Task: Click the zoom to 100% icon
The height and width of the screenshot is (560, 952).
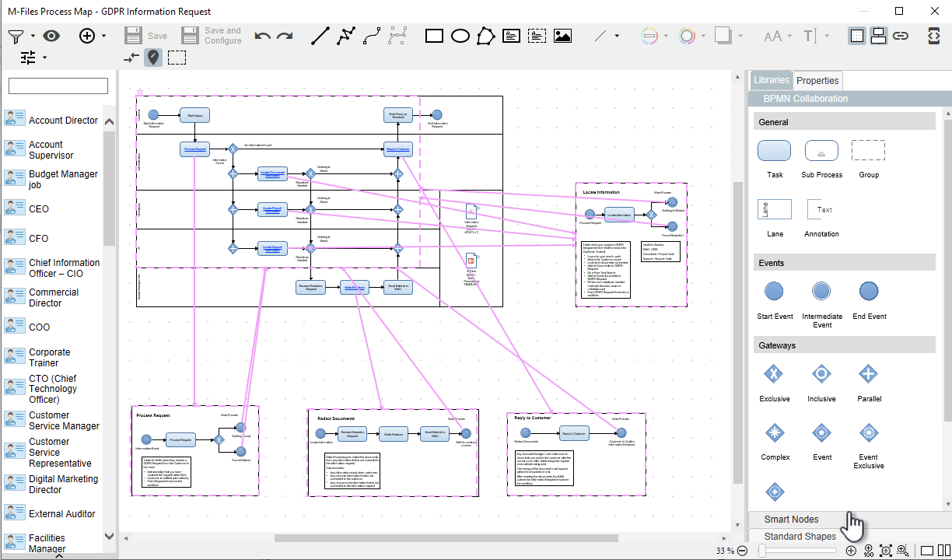Action: 868,551
